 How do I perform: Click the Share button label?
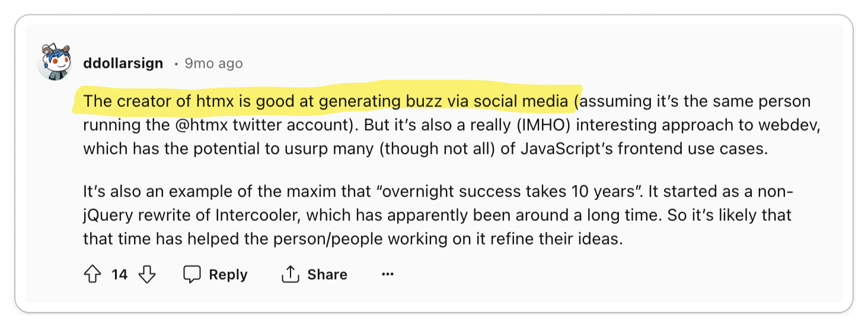tap(327, 275)
